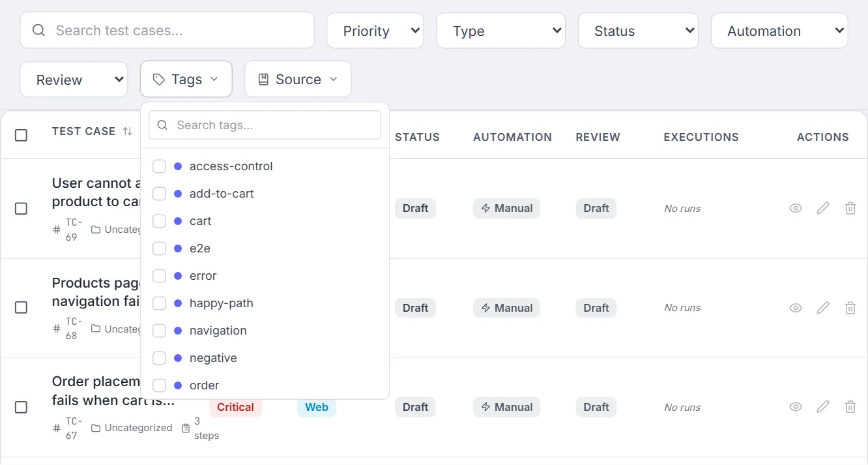Click the book icon on Source button

263,80
